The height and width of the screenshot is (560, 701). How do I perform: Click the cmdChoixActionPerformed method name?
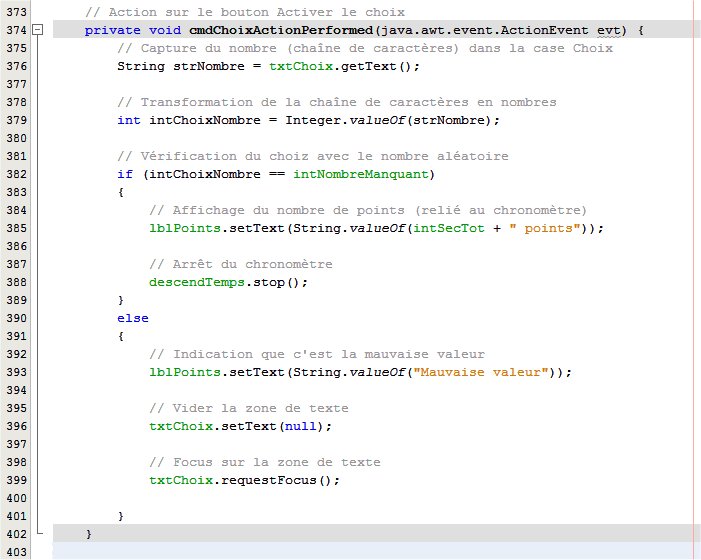pos(281,30)
